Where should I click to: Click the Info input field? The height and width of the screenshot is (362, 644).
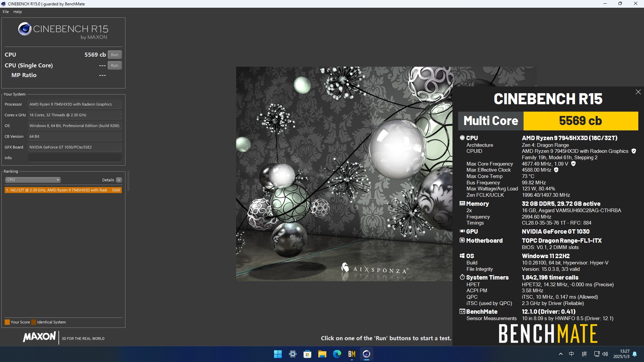tap(74, 158)
